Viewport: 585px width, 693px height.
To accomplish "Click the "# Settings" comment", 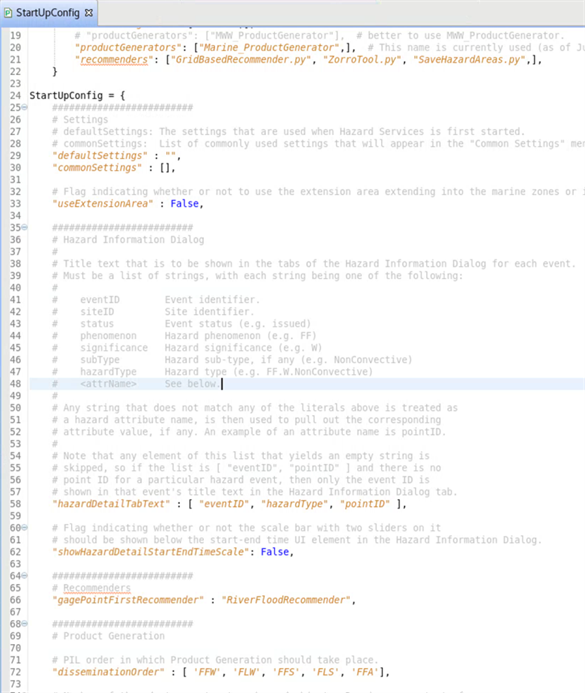I will (x=80, y=120).
